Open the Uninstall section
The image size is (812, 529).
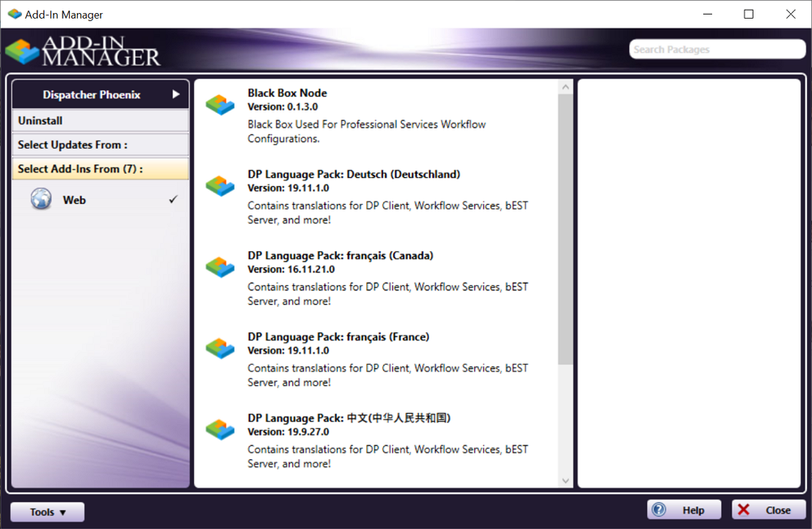[101, 121]
